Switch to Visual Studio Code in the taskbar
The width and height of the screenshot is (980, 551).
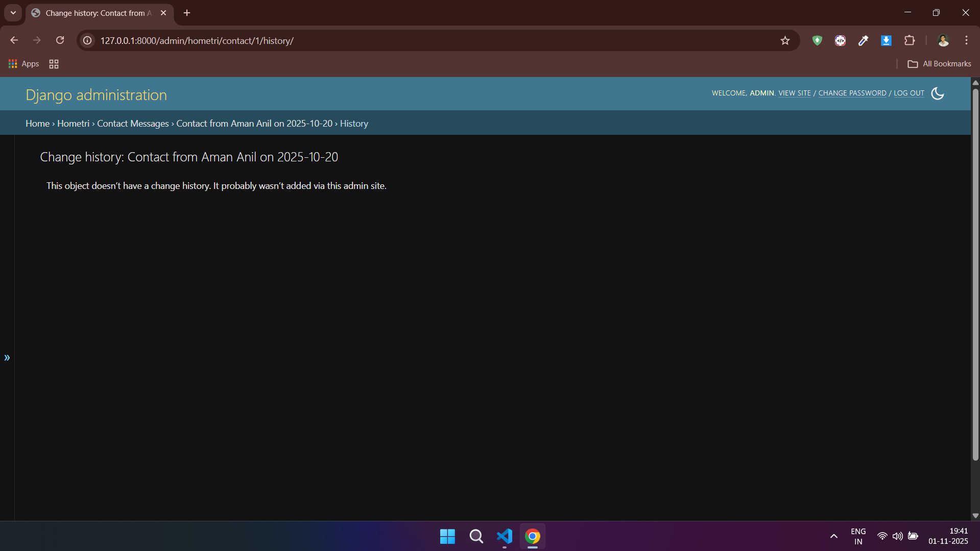click(x=505, y=536)
